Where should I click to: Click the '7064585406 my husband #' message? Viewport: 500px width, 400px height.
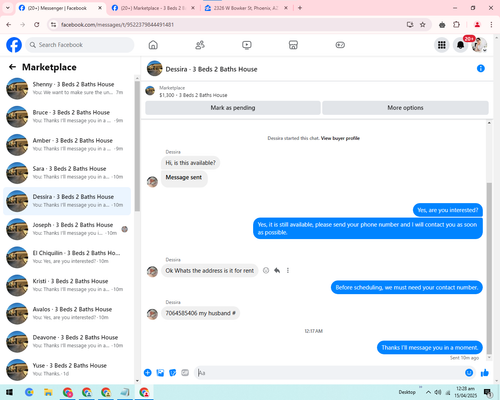[x=200, y=313]
